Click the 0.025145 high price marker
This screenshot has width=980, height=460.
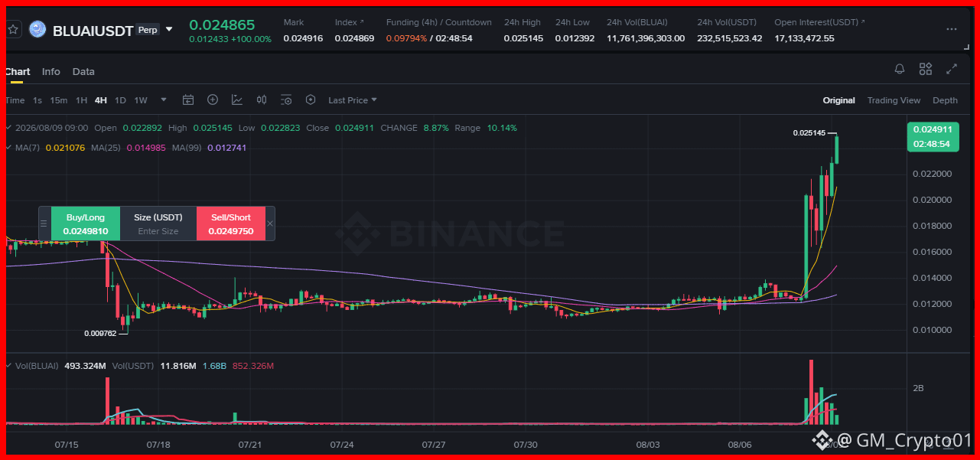[809, 132]
